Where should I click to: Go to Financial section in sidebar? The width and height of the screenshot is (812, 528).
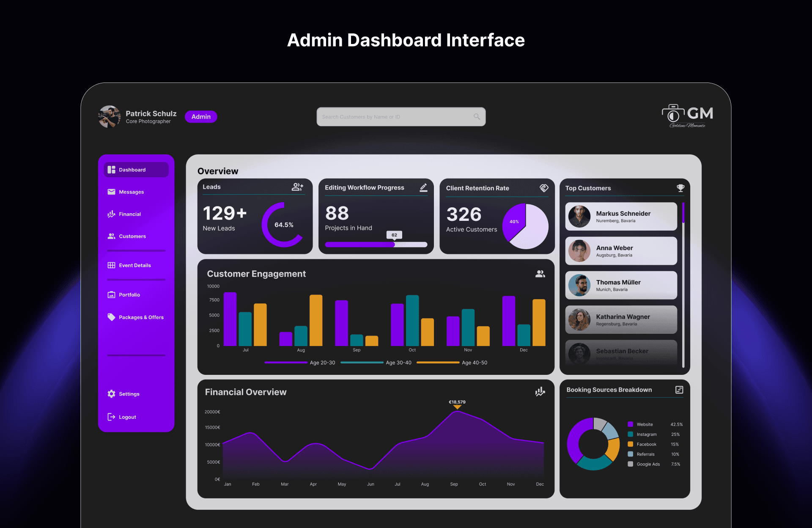(129, 214)
